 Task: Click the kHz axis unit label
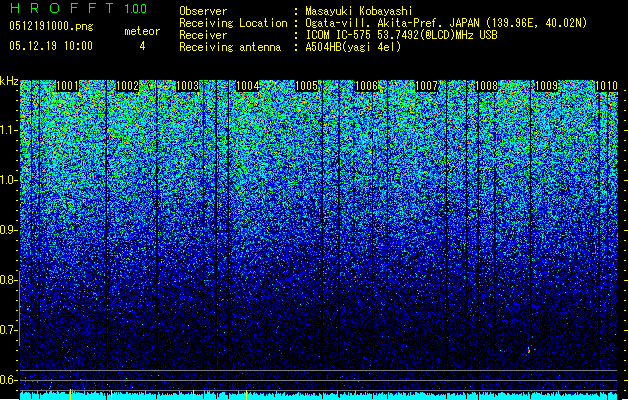9,81
